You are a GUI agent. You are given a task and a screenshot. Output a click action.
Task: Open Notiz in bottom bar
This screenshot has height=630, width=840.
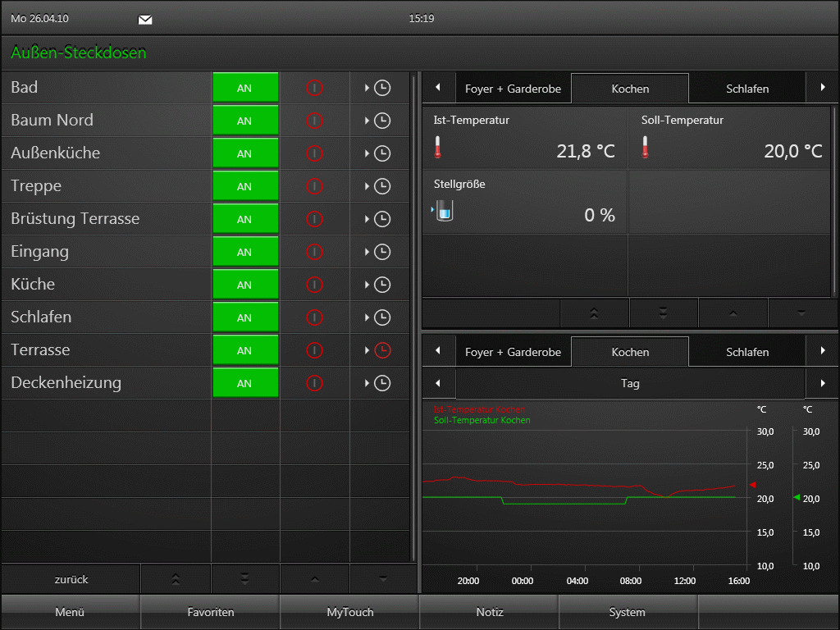click(489, 612)
